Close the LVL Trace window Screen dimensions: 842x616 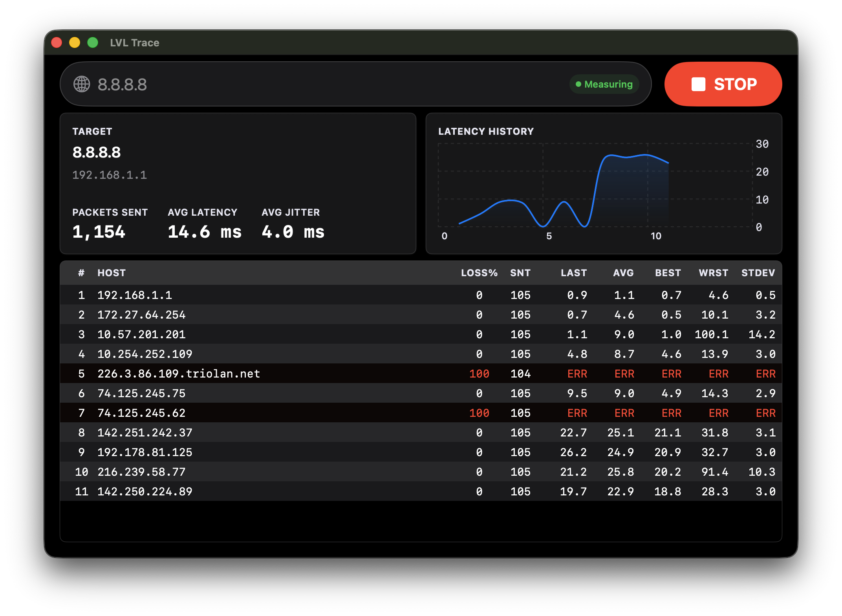(x=57, y=42)
